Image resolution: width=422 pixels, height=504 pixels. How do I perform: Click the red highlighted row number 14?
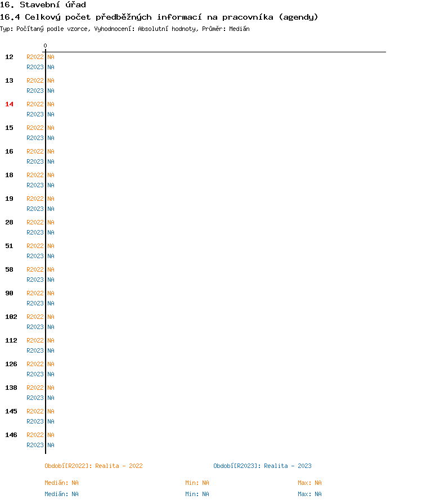coord(10,104)
